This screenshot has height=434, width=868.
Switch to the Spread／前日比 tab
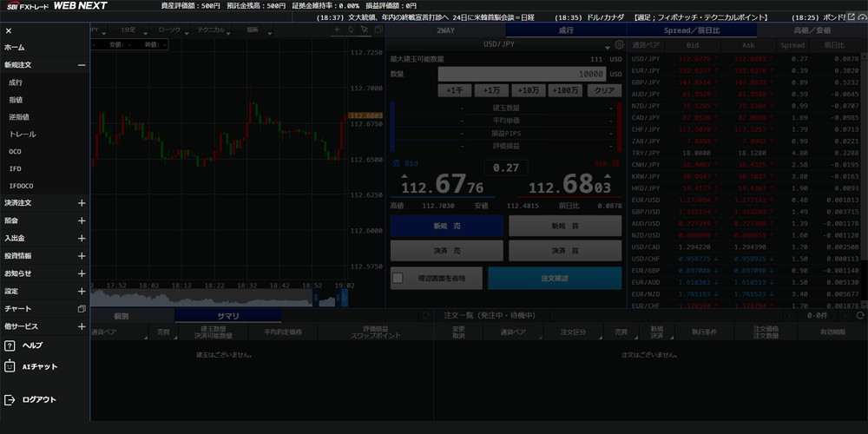coord(692,30)
